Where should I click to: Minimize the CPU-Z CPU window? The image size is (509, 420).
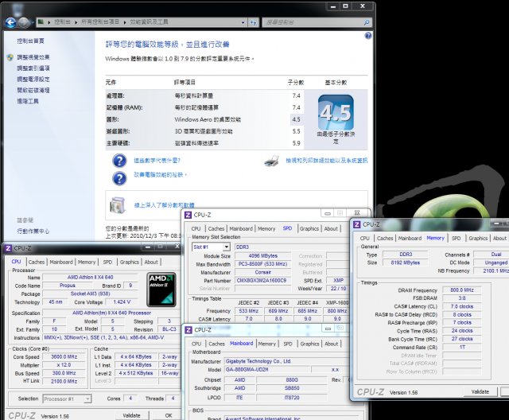point(148,247)
